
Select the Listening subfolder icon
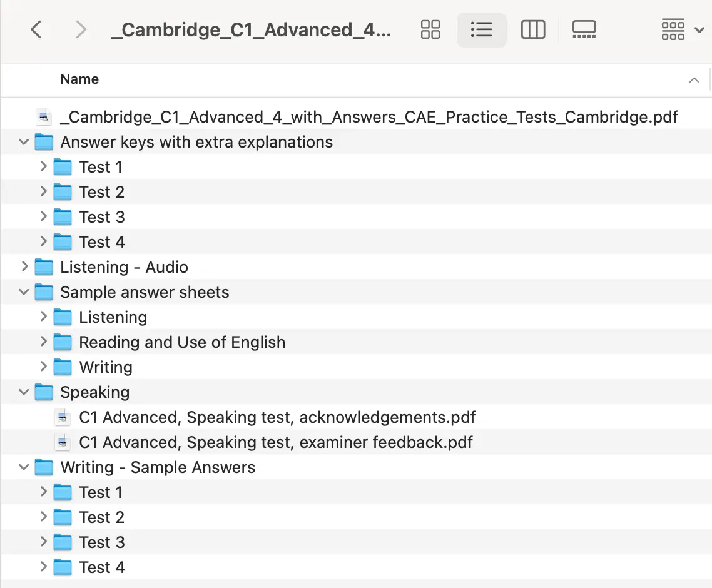click(63, 317)
